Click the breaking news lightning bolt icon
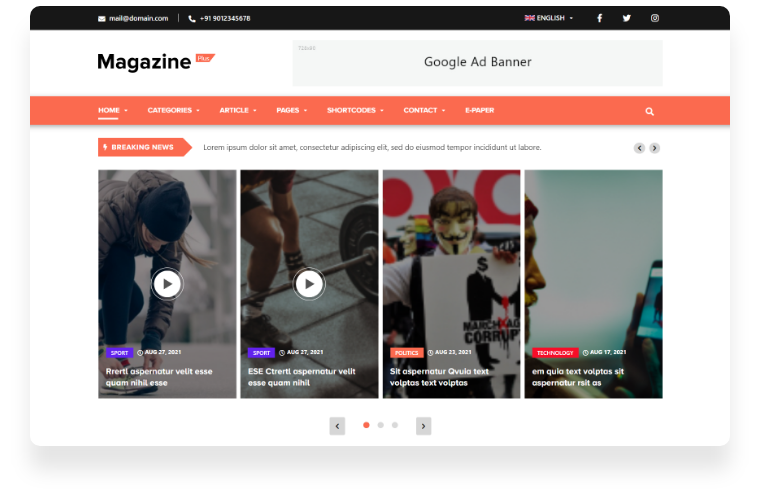Screen dimensions: 760x500 pos(105,147)
